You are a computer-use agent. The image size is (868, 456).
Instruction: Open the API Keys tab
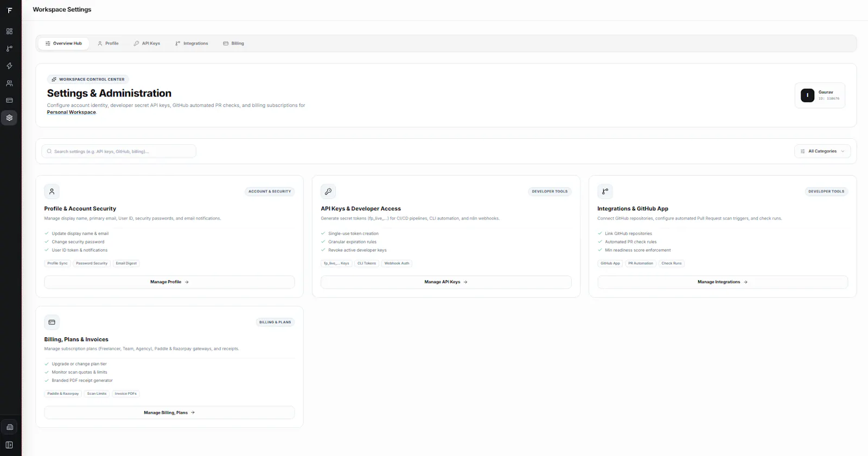(146, 43)
